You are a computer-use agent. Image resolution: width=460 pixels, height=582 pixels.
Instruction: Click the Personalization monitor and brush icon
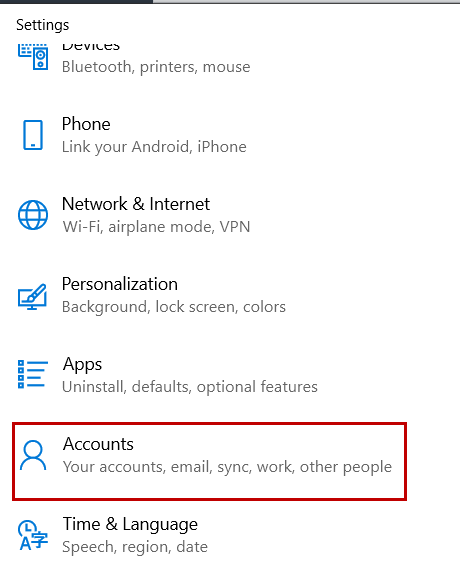pos(33,296)
